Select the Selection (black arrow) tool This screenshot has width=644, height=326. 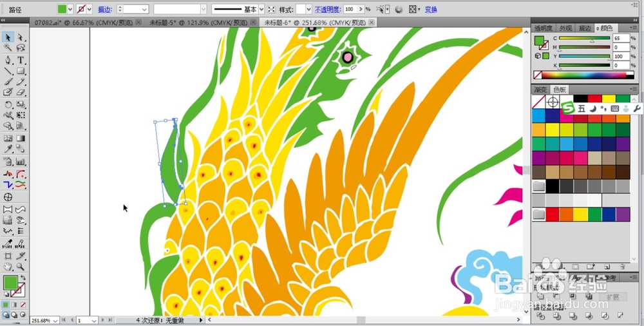click(8, 37)
